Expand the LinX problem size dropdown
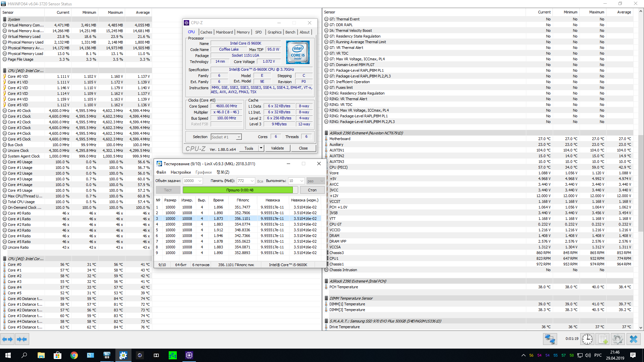Image resolution: width=644 pixels, height=362 pixels. click(x=200, y=181)
